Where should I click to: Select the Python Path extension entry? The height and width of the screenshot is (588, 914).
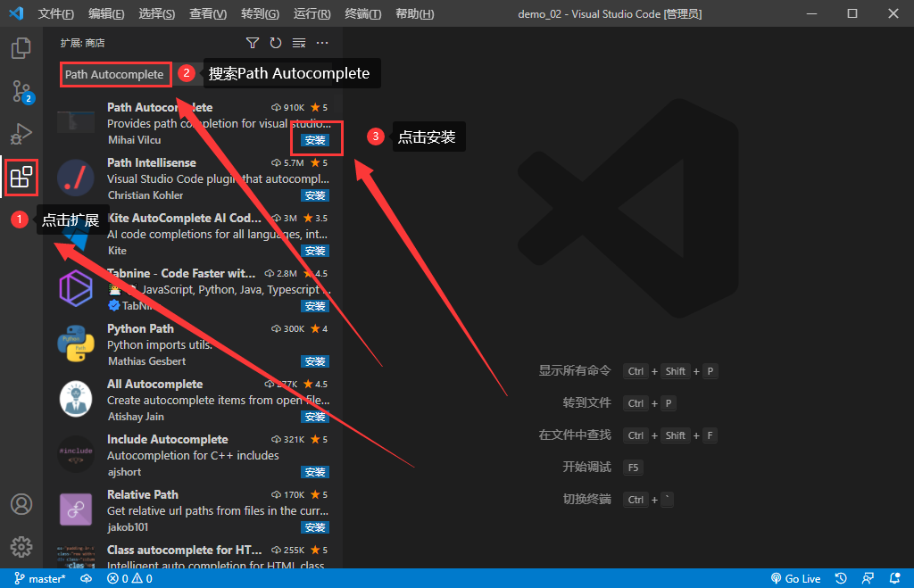[193, 344]
